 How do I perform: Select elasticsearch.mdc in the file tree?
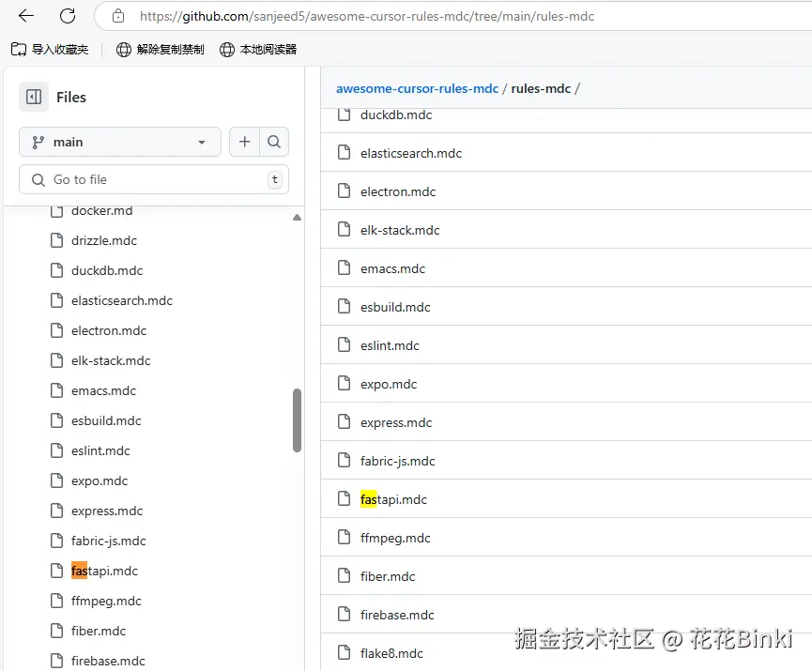click(122, 301)
